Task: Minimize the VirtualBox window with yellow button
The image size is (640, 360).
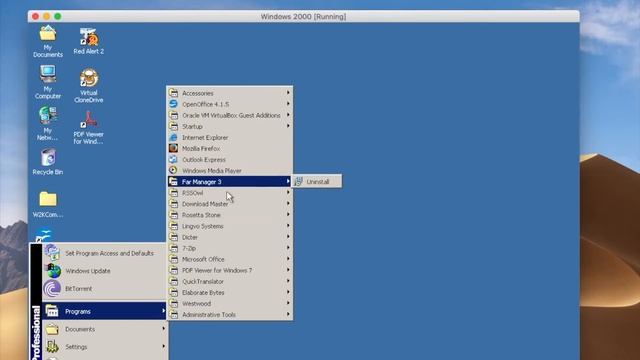Action: click(x=47, y=16)
